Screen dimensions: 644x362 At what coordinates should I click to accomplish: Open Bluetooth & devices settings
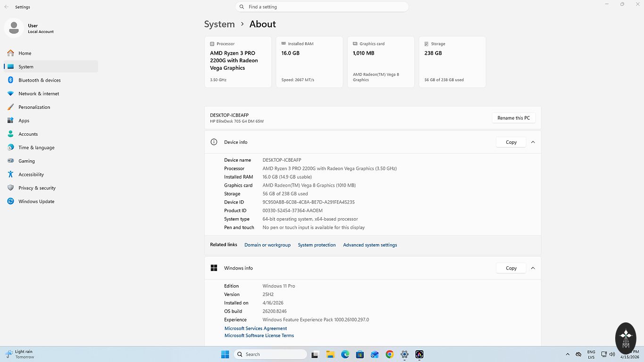(39, 80)
